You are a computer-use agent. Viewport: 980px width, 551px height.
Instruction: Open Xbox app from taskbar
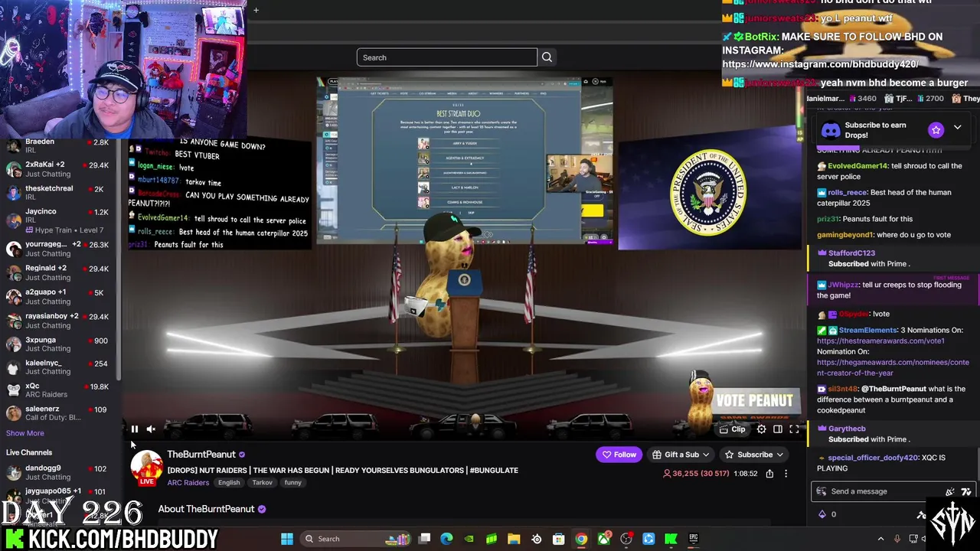coord(604,539)
